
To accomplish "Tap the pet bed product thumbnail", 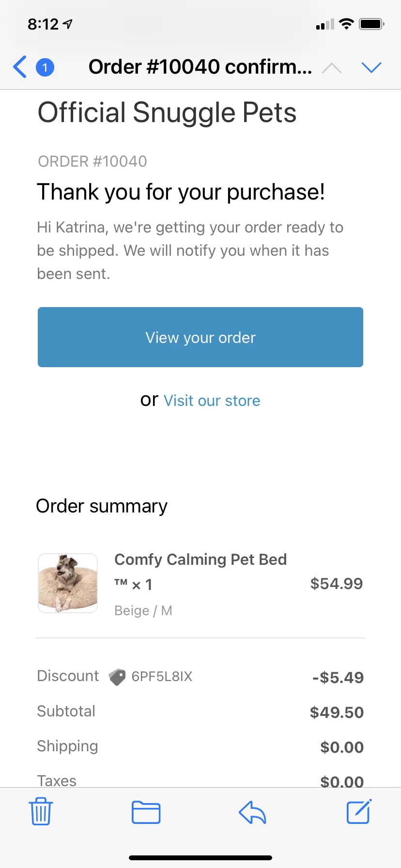I will pos(68,583).
